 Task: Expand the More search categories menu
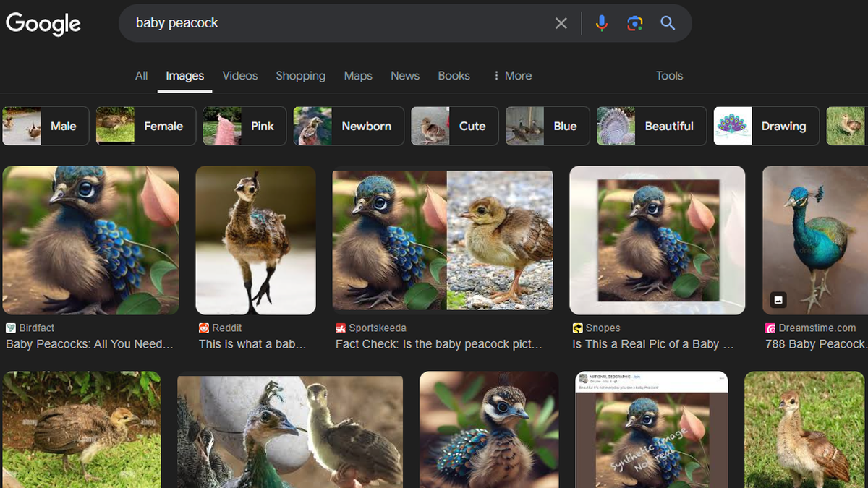point(511,76)
